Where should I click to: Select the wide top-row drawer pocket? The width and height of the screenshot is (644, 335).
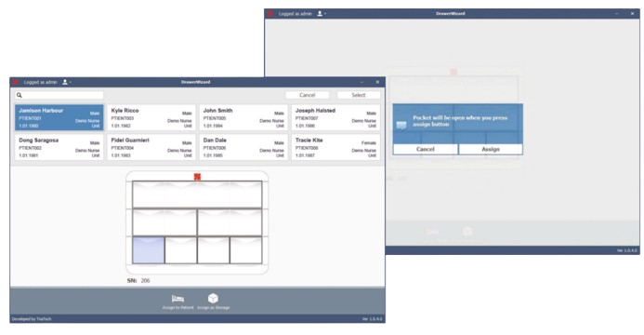point(197,194)
